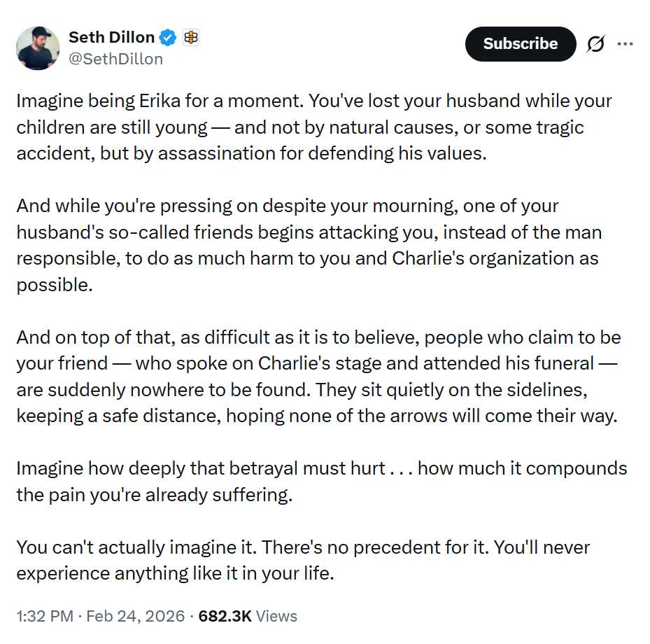Click the line beginning "keeping a safe distance"
Screen dimensions: 650x644
tap(317, 416)
